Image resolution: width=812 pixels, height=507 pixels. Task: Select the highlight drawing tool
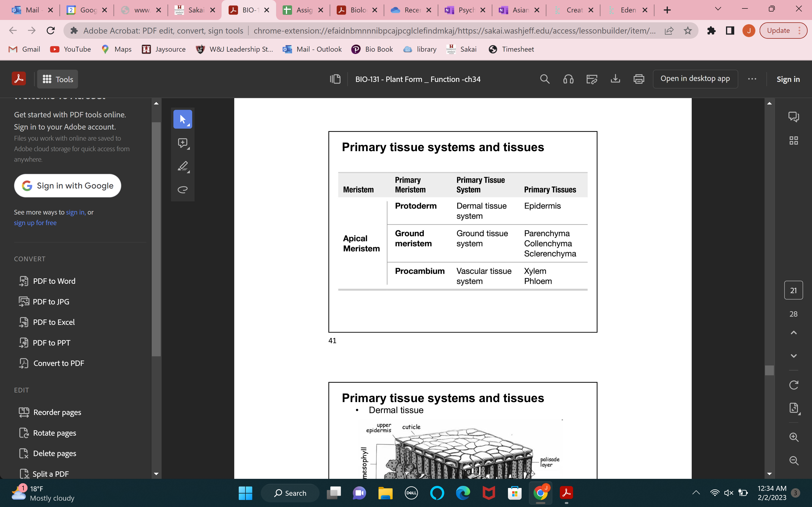click(x=183, y=167)
